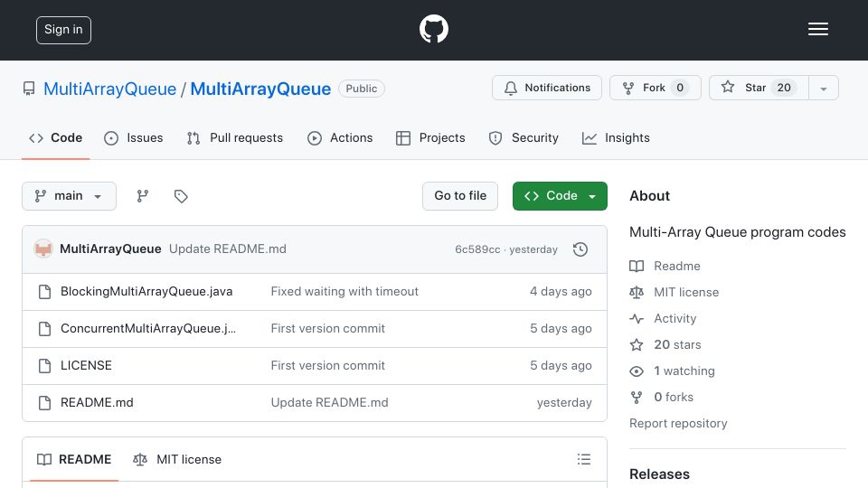Open ConcurrentMultiArrayQueue row's First version commit
Image resolution: width=868 pixels, height=488 pixels.
(327, 329)
